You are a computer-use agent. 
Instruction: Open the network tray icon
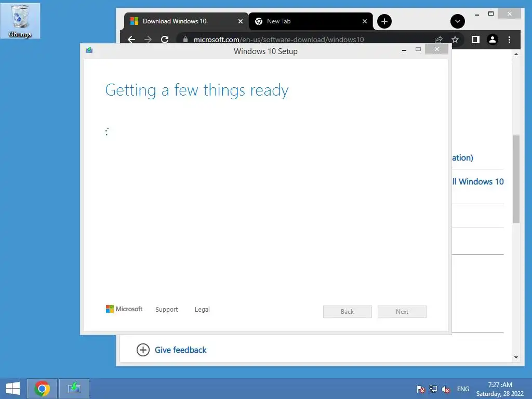click(x=433, y=389)
